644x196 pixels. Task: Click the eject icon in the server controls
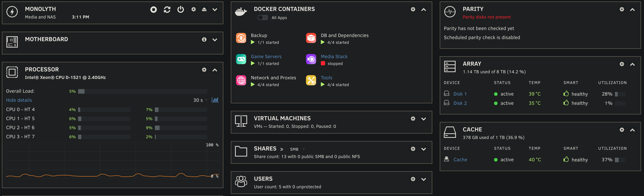pyautogui.click(x=204, y=10)
